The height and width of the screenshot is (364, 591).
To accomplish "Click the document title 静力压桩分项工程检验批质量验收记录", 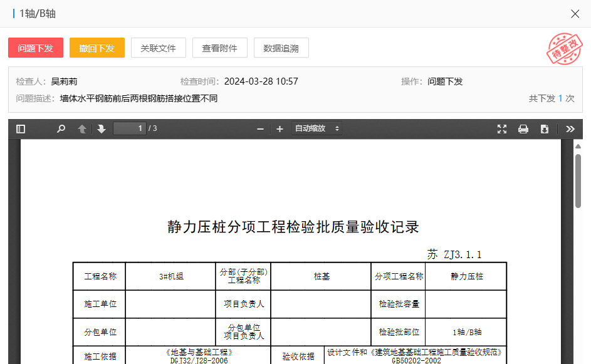I will (293, 227).
